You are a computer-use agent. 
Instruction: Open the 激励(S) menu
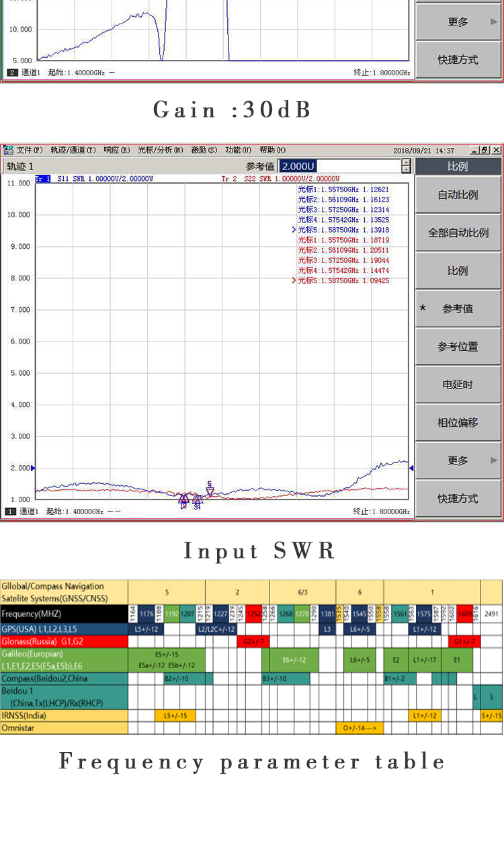[204, 150]
